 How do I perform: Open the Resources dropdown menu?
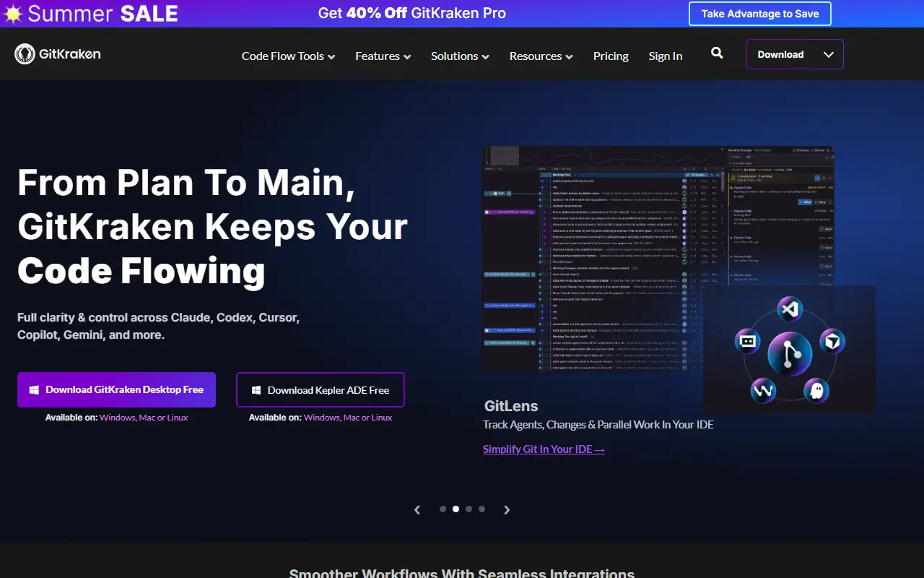point(541,56)
